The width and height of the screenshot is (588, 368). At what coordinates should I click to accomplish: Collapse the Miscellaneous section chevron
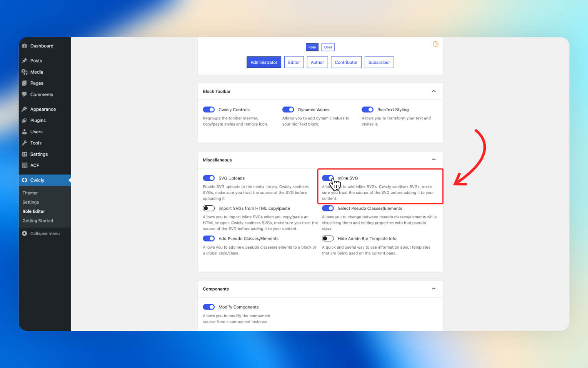[434, 159]
